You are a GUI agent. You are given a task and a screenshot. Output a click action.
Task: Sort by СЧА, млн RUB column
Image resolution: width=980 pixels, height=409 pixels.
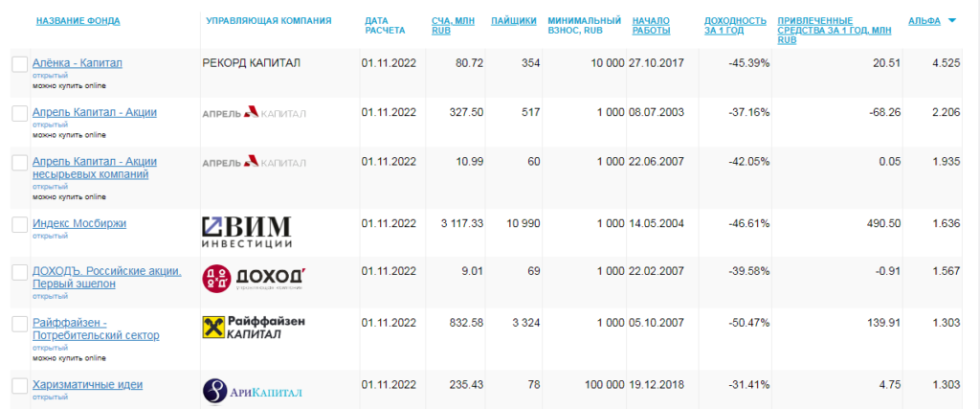pyautogui.click(x=453, y=26)
